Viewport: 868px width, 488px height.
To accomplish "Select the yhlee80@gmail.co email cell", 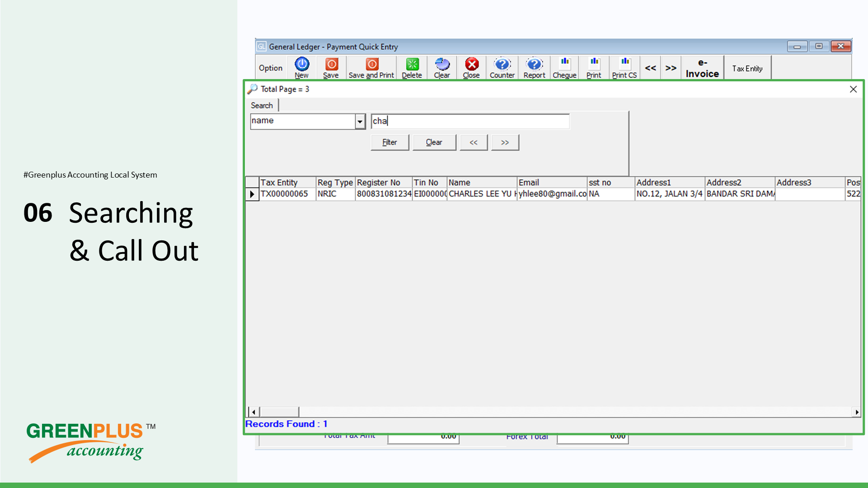I will coord(552,194).
